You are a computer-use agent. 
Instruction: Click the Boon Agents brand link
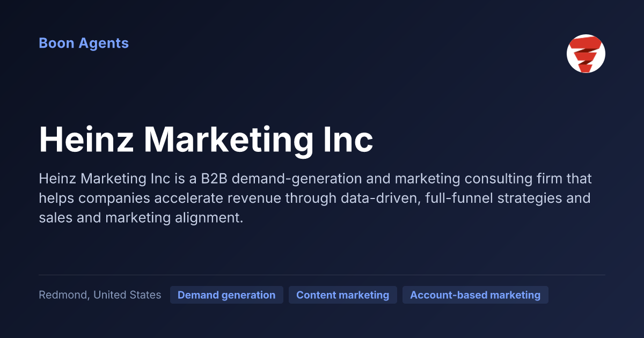(x=84, y=43)
